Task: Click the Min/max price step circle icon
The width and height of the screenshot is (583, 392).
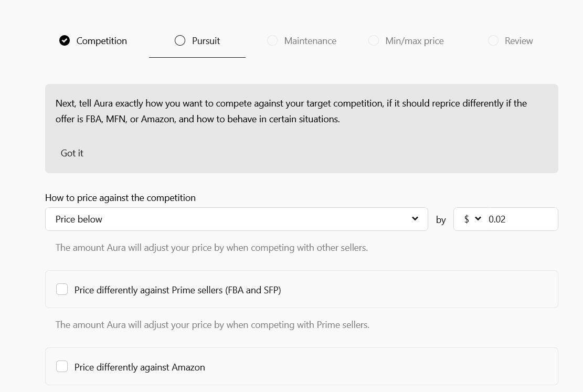Action: [374, 41]
